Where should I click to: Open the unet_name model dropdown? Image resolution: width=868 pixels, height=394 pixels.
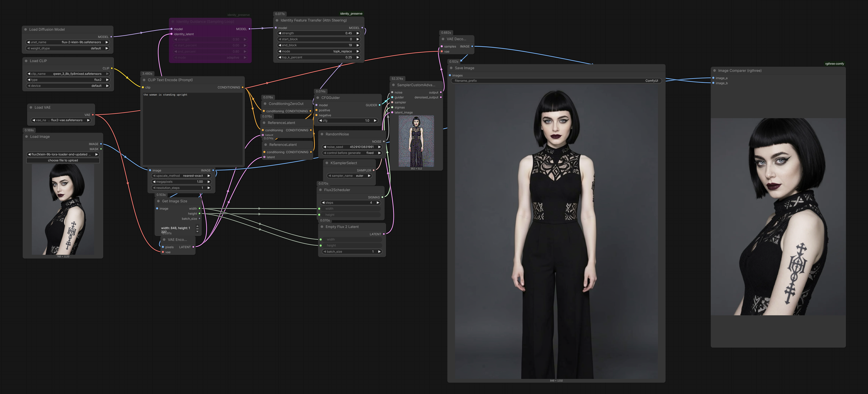coord(67,42)
